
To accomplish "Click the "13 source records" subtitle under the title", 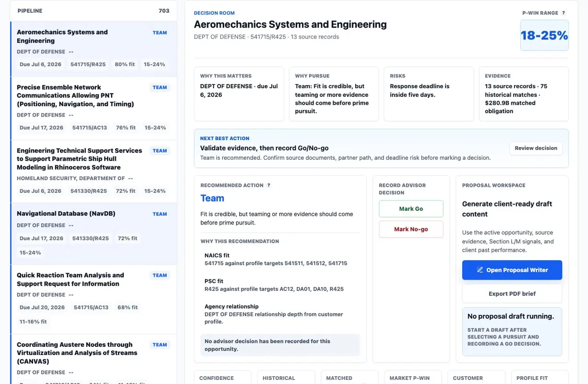I will 315,37.
